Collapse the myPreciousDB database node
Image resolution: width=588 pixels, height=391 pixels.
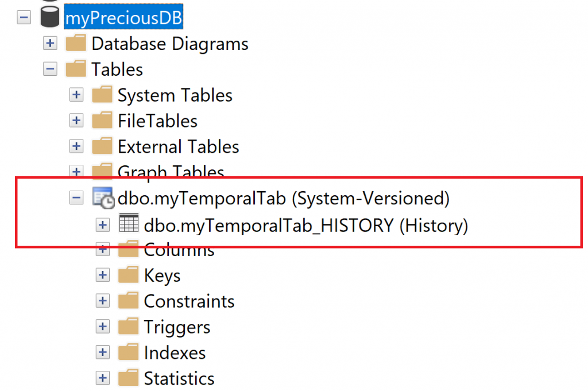click(24, 18)
